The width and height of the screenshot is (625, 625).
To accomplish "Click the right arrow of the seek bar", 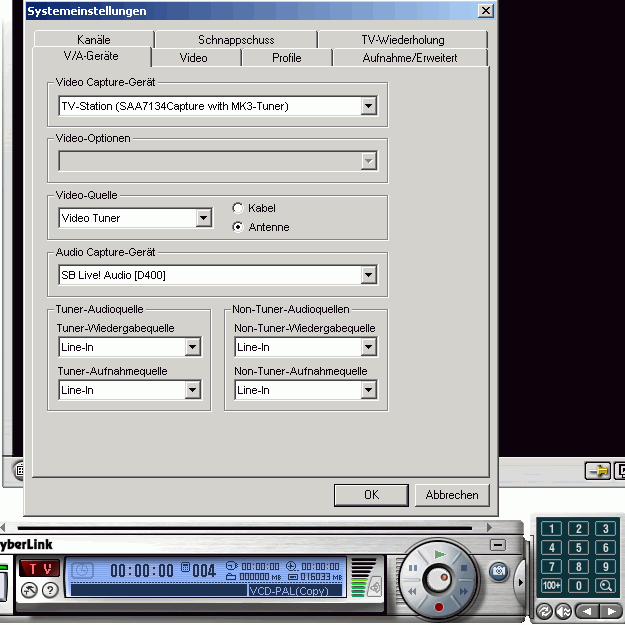I will coord(490,528).
